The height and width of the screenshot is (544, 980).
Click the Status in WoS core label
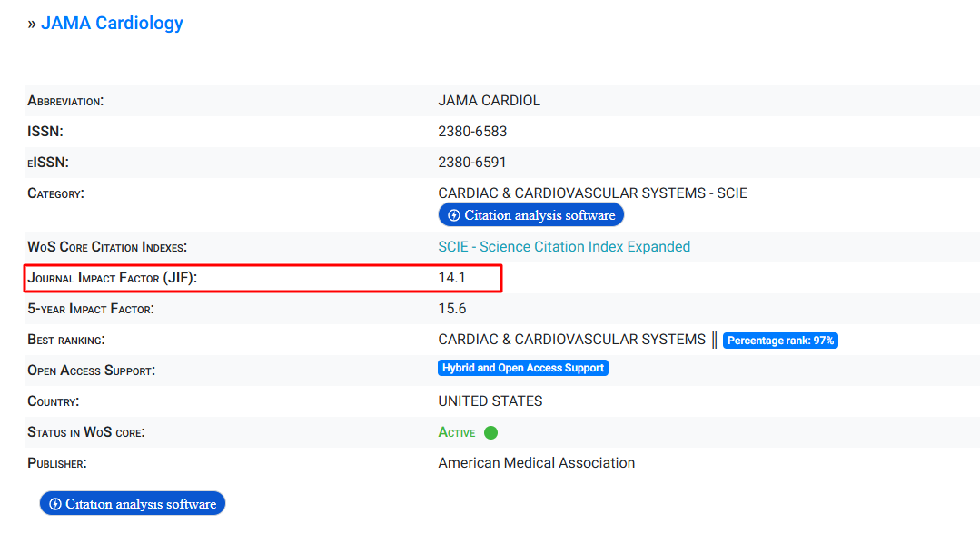tap(86, 432)
